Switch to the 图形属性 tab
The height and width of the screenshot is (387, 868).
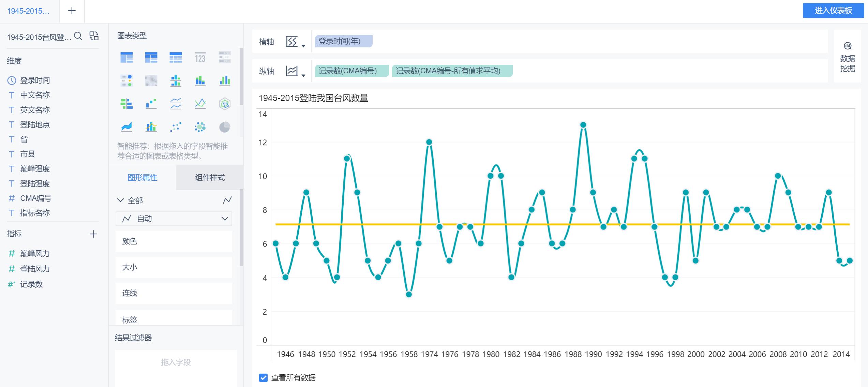click(143, 177)
